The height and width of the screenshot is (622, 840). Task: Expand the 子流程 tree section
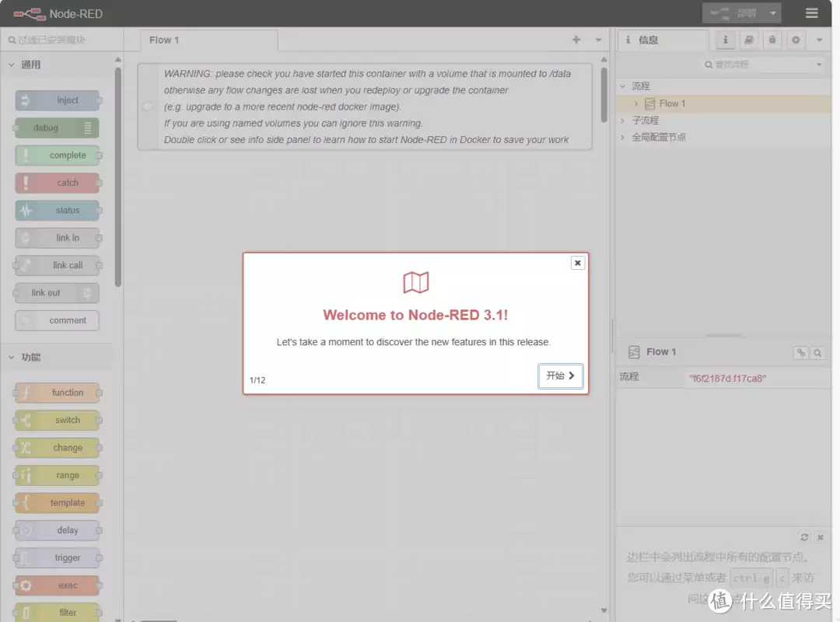622,121
